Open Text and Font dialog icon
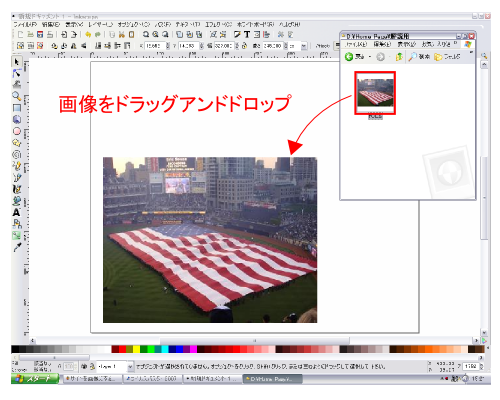Viewport: 500px width, 400px height. point(247,34)
